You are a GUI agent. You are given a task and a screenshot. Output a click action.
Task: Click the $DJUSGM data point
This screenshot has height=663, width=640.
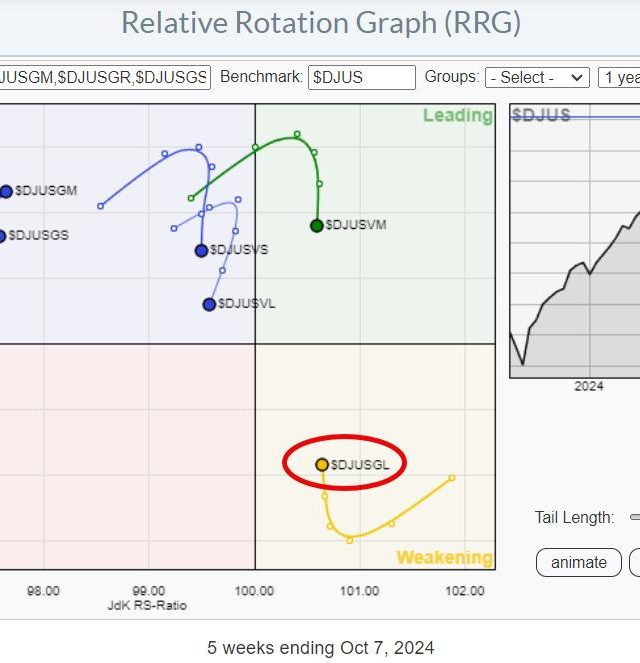(x=6, y=191)
